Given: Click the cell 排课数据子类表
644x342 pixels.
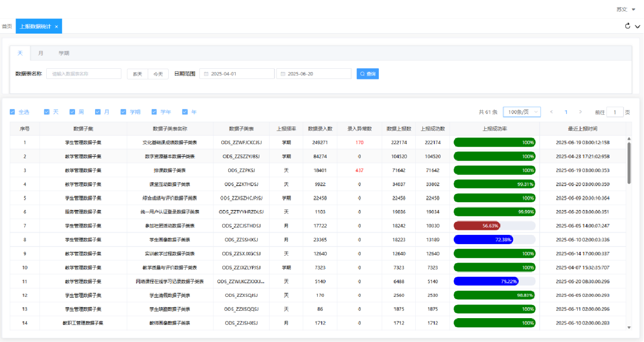Looking at the screenshot, I should 170,171.
